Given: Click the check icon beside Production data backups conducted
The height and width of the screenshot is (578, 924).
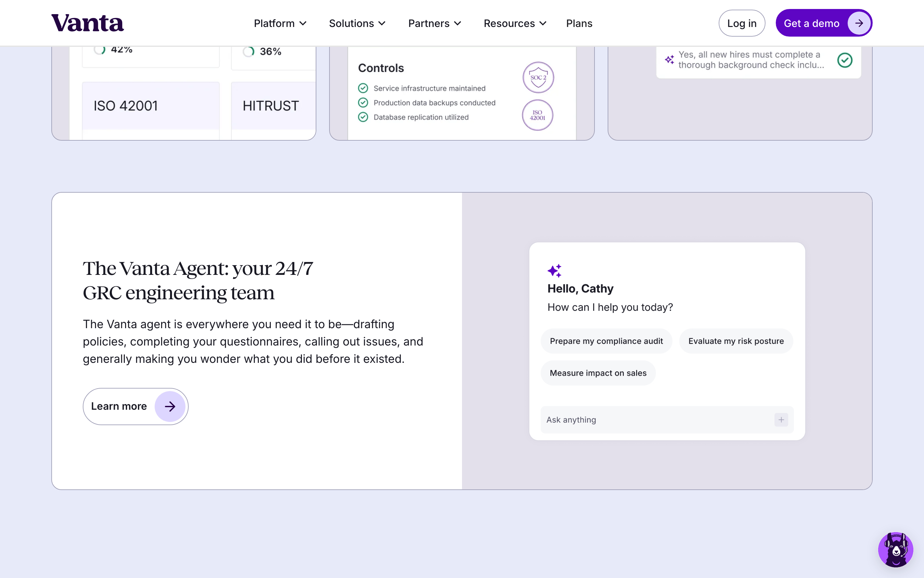Looking at the screenshot, I should click(363, 102).
